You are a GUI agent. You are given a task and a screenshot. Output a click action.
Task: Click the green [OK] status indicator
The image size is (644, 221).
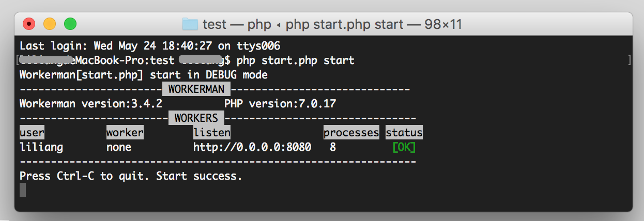(x=404, y=147)
